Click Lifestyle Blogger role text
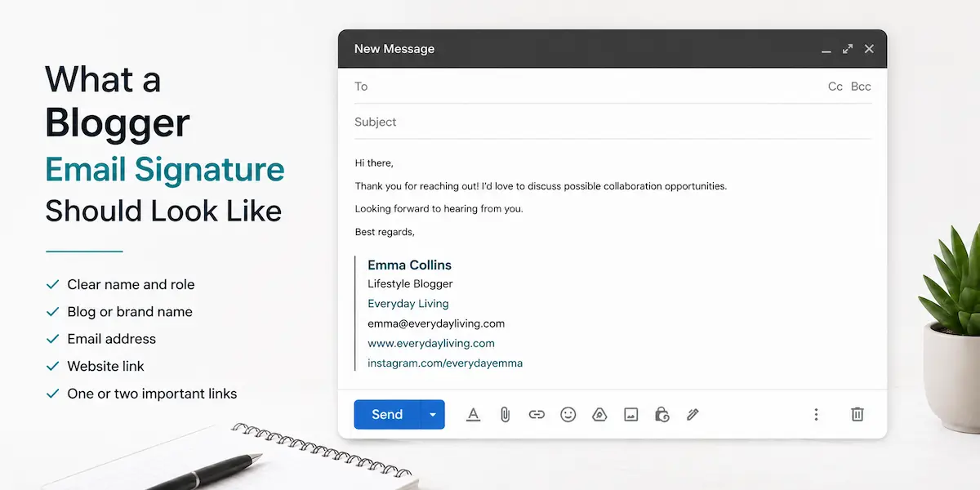 [410, 284]
